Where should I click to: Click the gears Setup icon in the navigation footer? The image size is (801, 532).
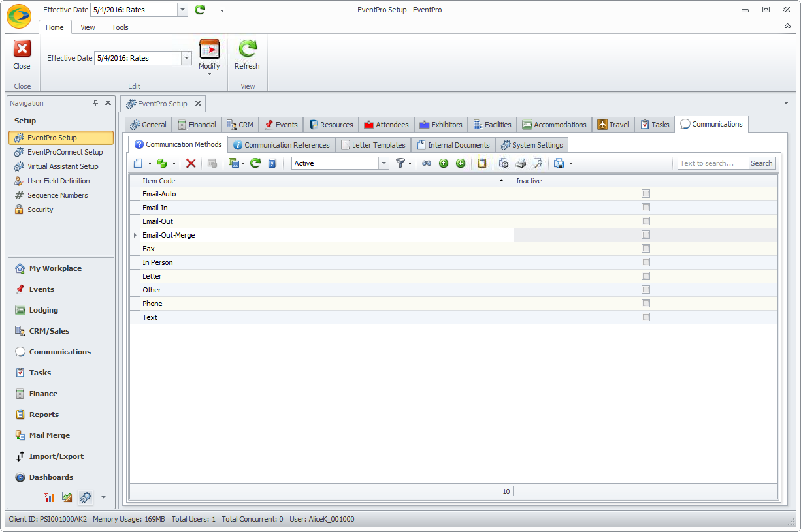pos(86,497)
